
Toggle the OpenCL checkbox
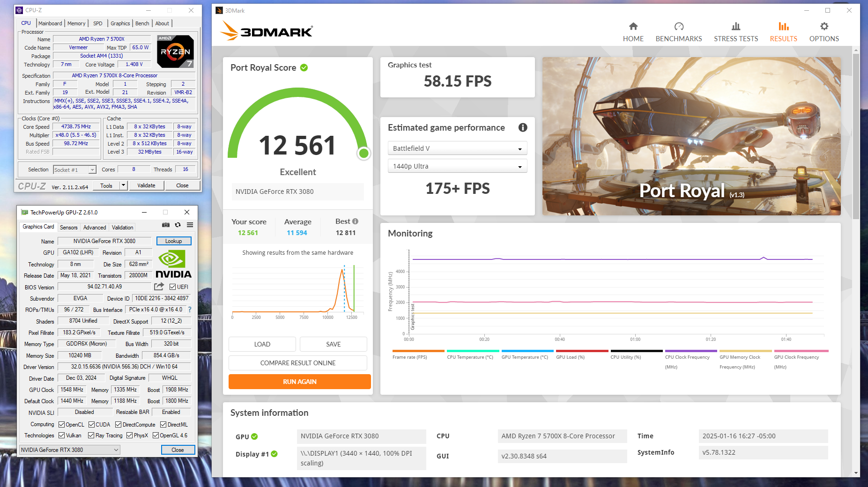[61, 425]
